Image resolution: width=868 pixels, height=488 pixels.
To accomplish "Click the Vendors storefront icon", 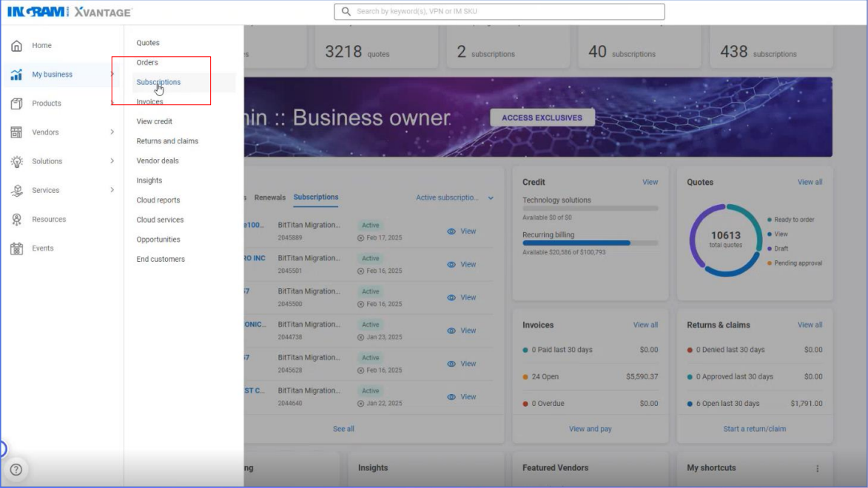I will [16, 132].
